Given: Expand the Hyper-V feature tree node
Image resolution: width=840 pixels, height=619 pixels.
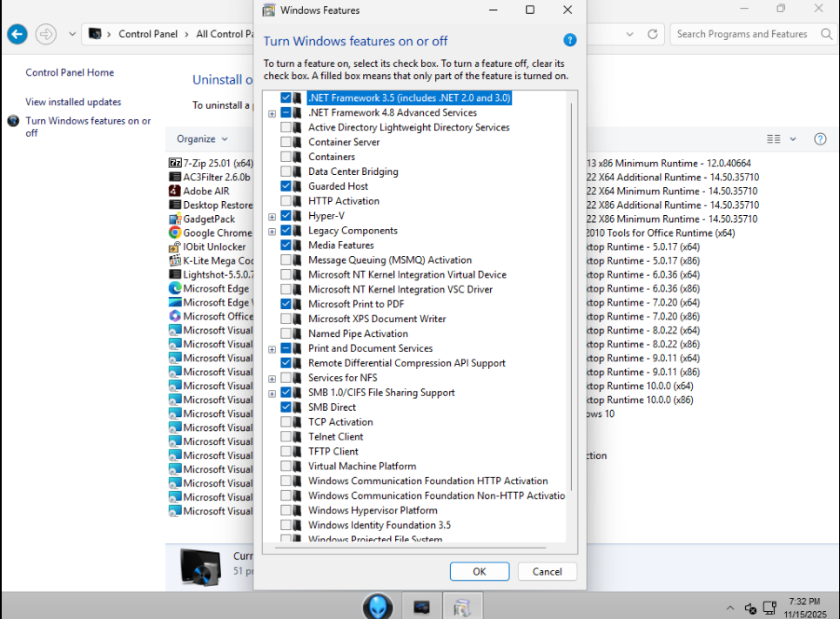Looking at the screenshot, I should coord(272,217).
